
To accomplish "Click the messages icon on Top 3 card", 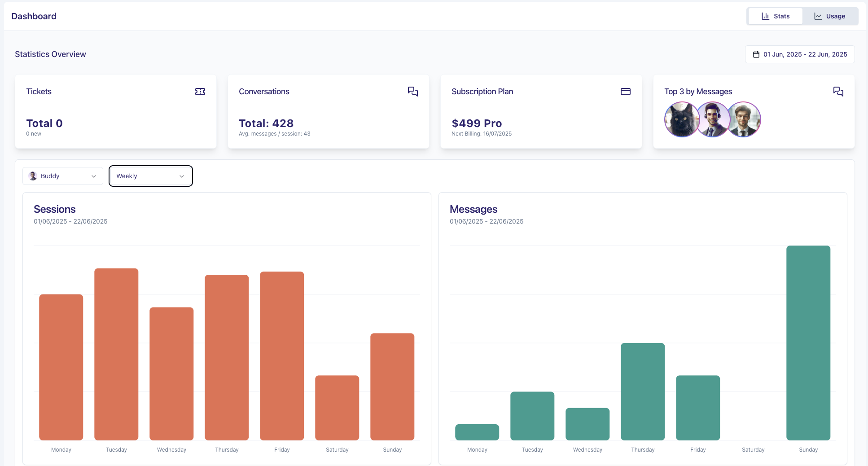I will tap(838, 92).
